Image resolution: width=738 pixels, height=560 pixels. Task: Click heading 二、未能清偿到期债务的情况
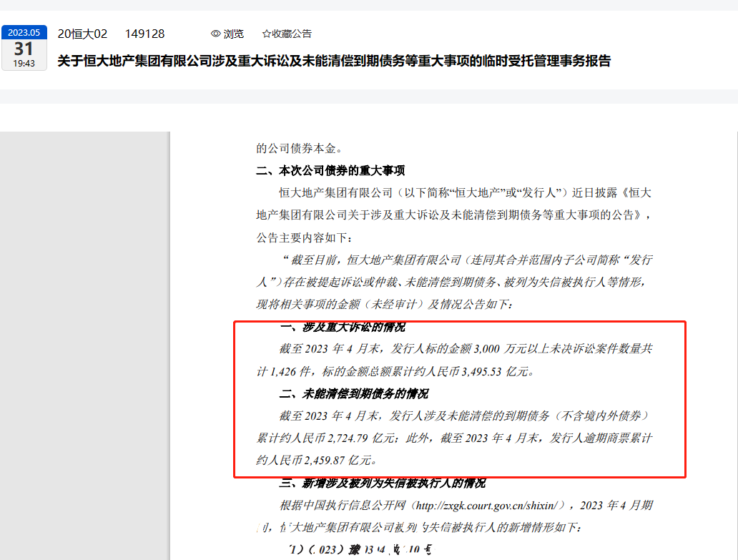coord(354,394)
